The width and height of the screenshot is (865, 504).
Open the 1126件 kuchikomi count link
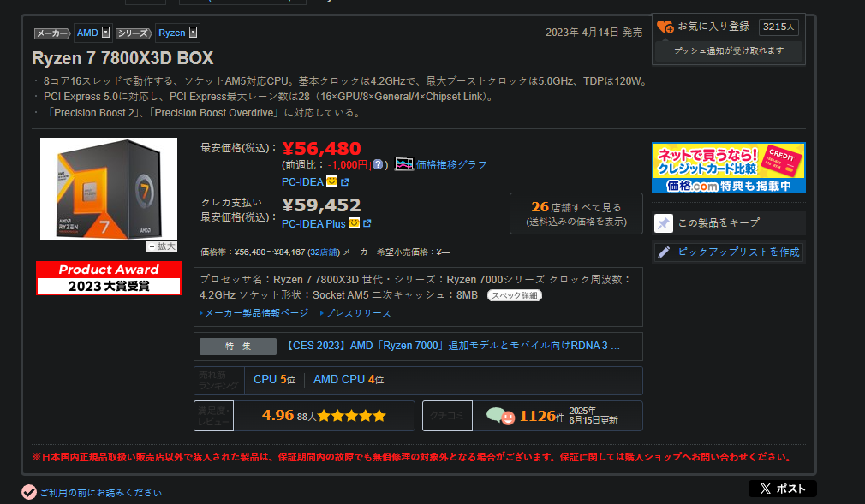point(542,416)
